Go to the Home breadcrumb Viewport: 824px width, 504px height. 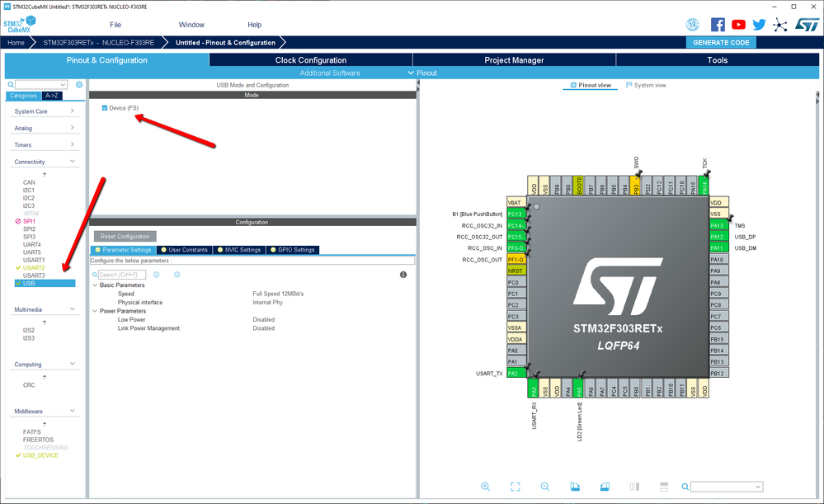tap(16, 43)
